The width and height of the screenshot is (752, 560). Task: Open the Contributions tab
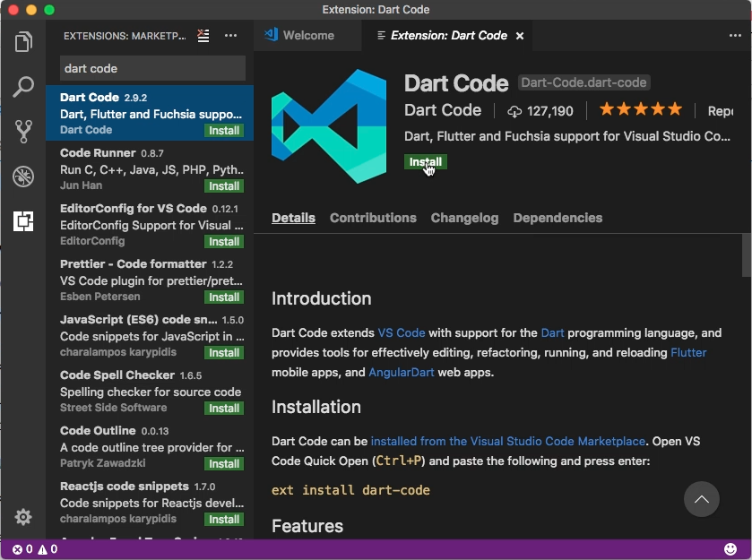pyautogui.click(x=373, y=218)
